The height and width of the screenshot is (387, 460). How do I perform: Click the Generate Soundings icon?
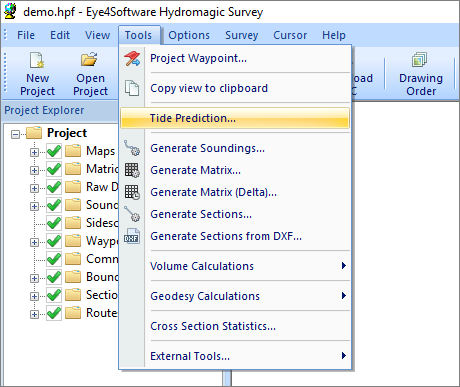(132, 148)
